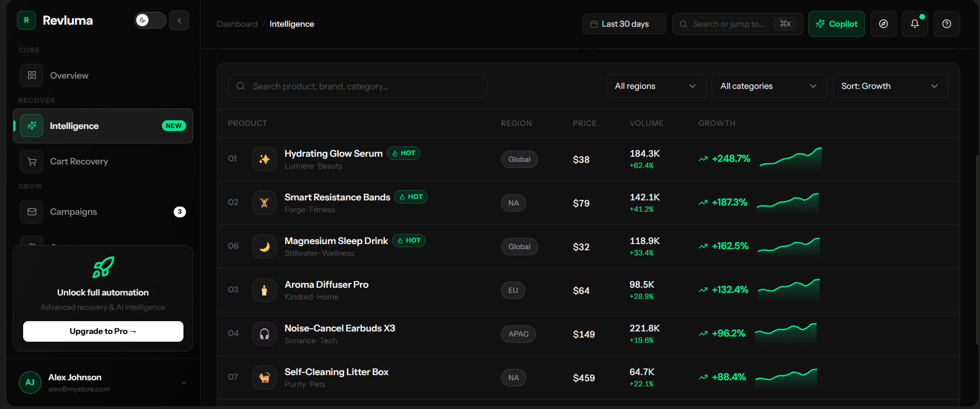Open Smart Resistance Bands product

click(337, 197)
